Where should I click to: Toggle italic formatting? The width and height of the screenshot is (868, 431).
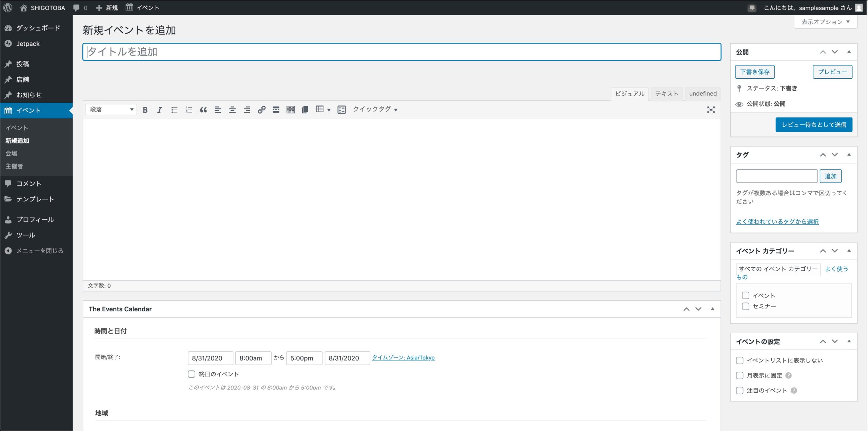[x=159, y=110]
